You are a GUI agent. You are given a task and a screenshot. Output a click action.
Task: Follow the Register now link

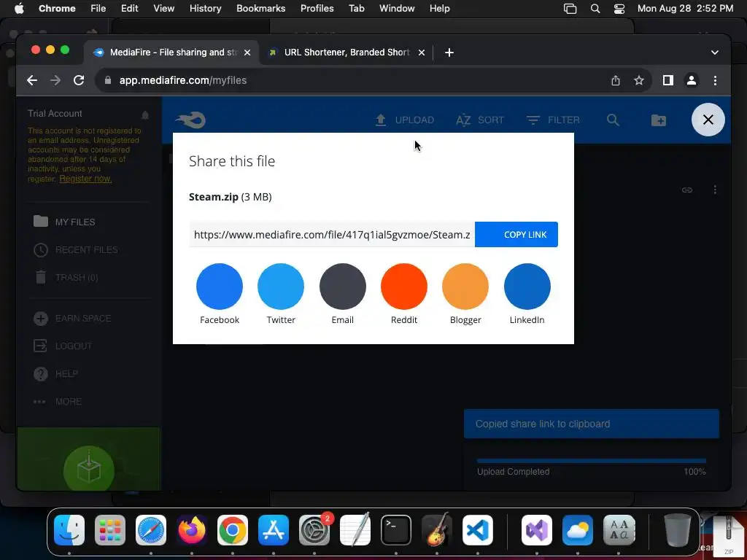(x=85, y=179)
